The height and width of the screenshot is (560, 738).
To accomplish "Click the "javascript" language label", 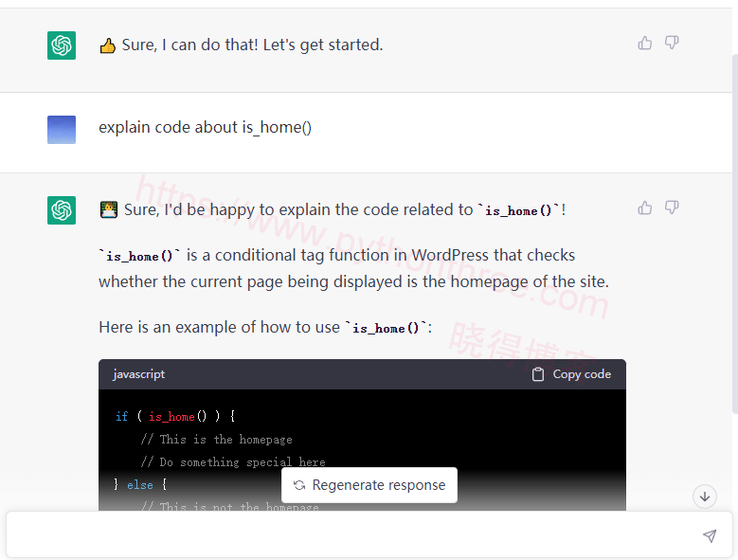I will coord(138,374).
